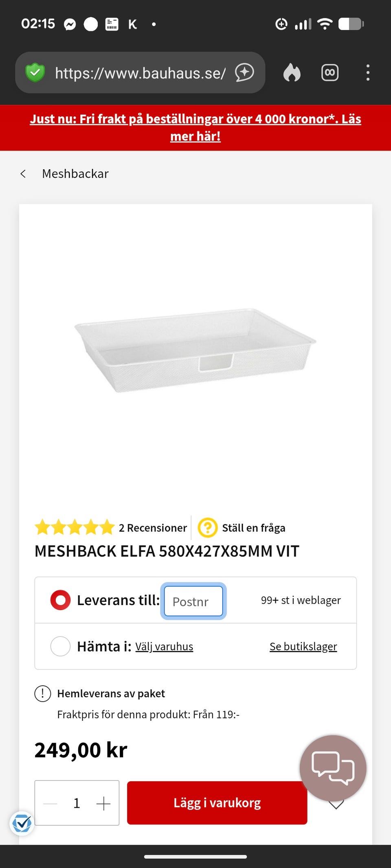Click the Postnr input field
This screenshot has height=868, width=391.
coord(193,601)
